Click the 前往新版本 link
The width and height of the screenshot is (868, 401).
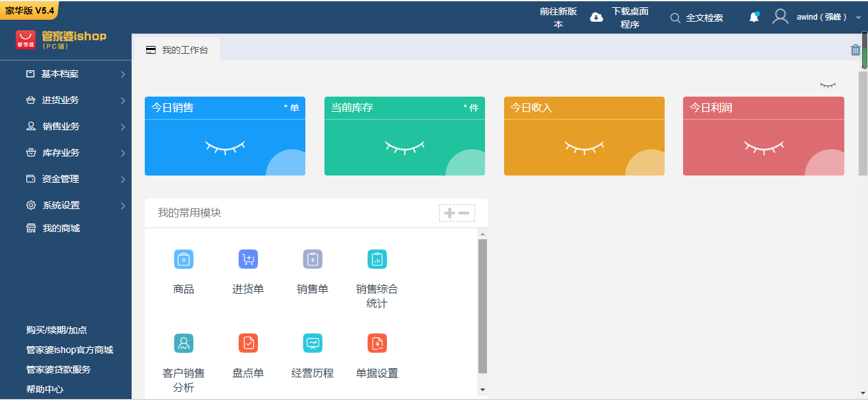(558, 18)
